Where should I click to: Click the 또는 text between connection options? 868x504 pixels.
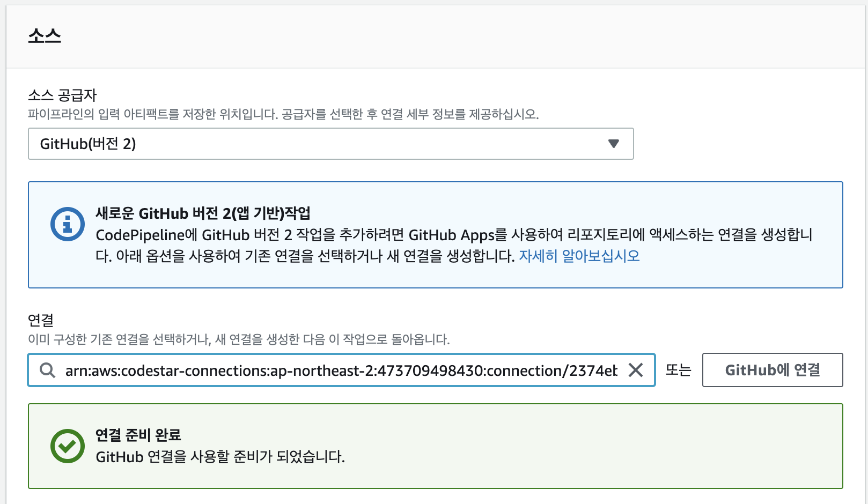679,370
